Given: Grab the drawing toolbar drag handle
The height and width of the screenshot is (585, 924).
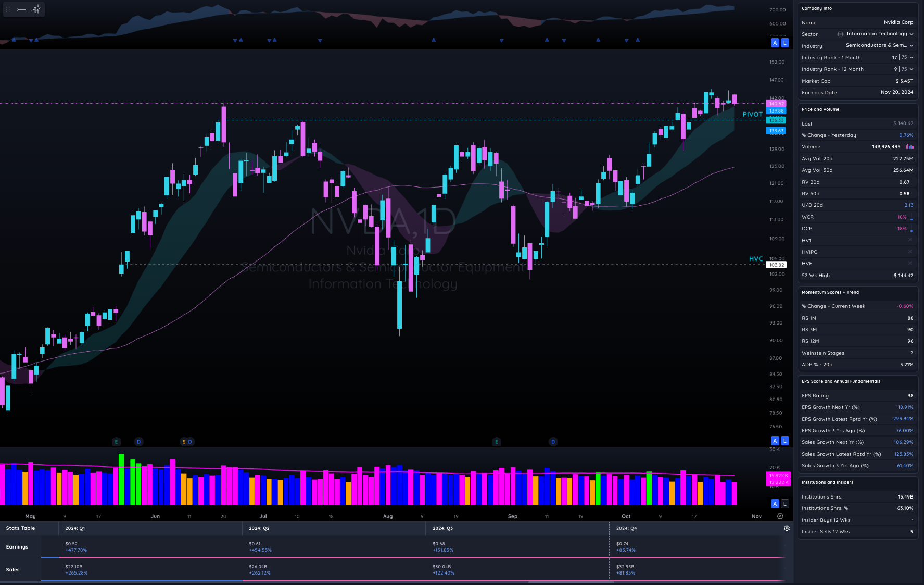Looking at the screenshot, I should click(x=8, y=9).
